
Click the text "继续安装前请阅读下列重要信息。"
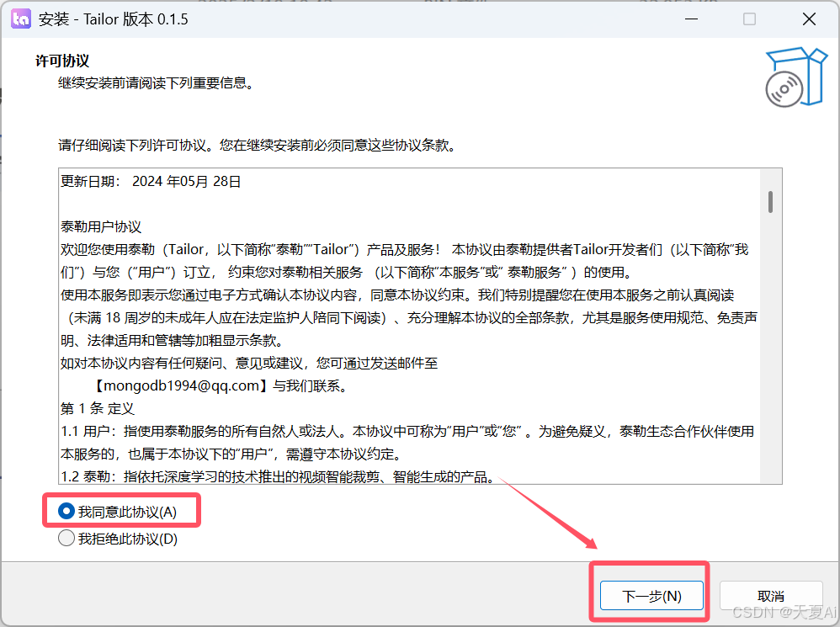[156, 83]
